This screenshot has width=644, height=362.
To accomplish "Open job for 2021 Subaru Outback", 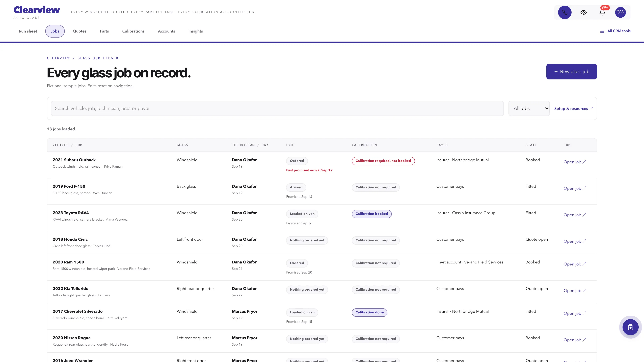I will click(x=575, y=162).
